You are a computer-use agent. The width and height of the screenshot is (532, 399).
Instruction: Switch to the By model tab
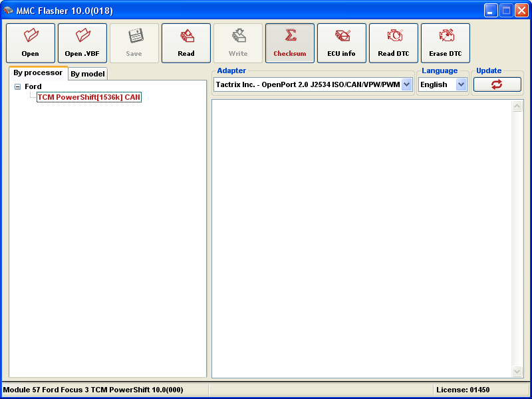point(88,74)
